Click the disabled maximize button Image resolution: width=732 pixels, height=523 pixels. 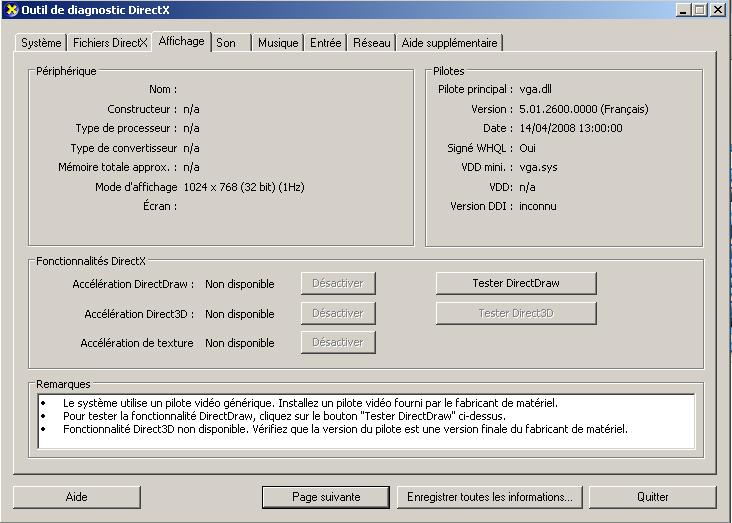coord(699,10)
